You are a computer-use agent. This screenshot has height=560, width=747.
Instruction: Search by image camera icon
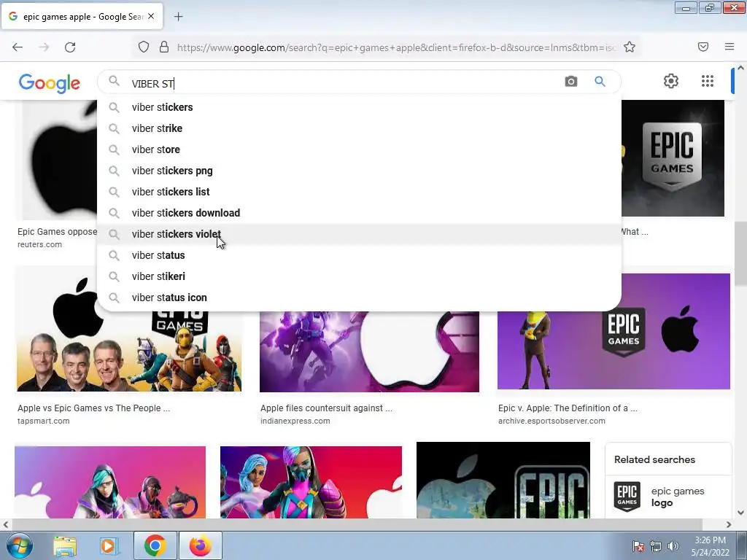(570, 82)
